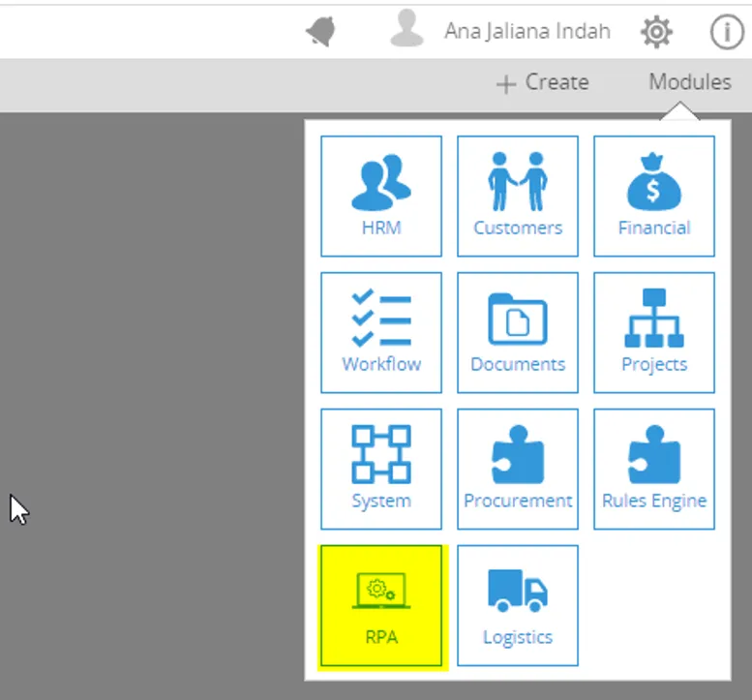Select the Rules Engine tile
Screen dimensions: 752x700
[x=653, y=469]
